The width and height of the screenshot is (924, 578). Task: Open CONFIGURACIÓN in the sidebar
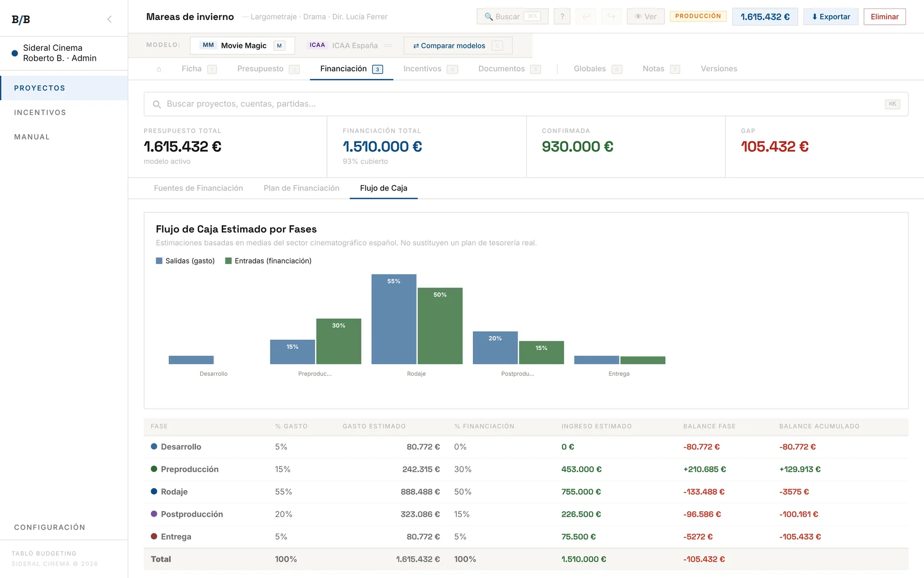click(64, 527)
